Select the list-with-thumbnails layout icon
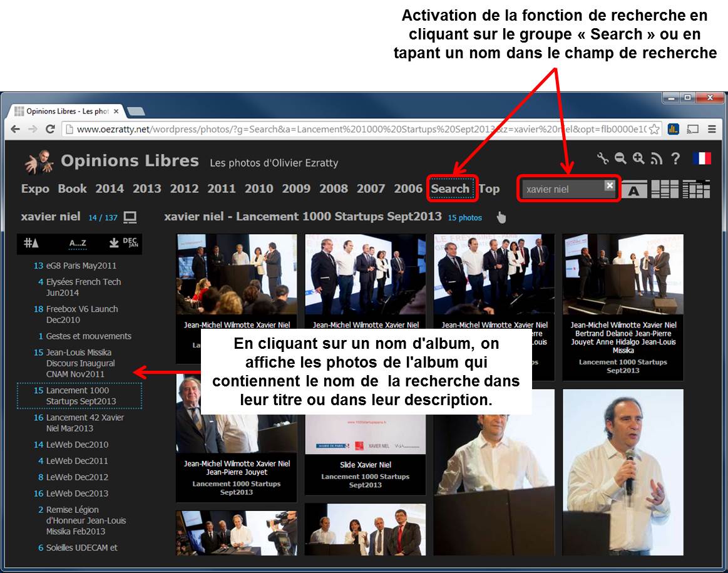 pyautogui.click(x=696, y=189)
